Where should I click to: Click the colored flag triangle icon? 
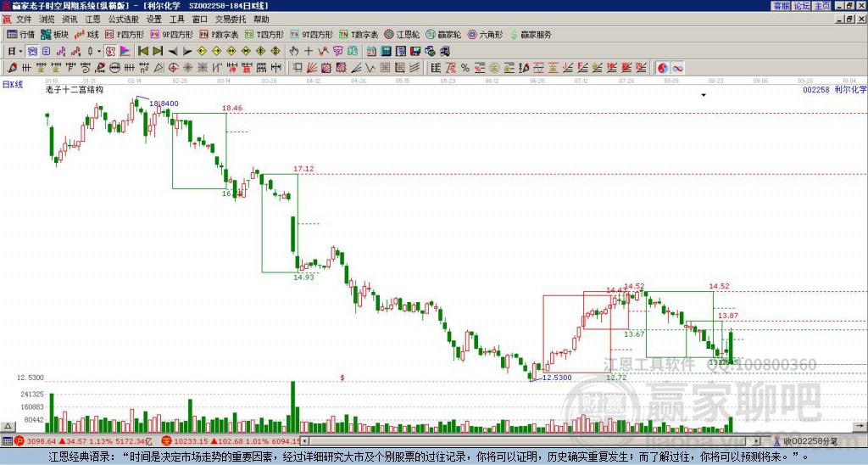pyautogui.click(x=125, y=52)
